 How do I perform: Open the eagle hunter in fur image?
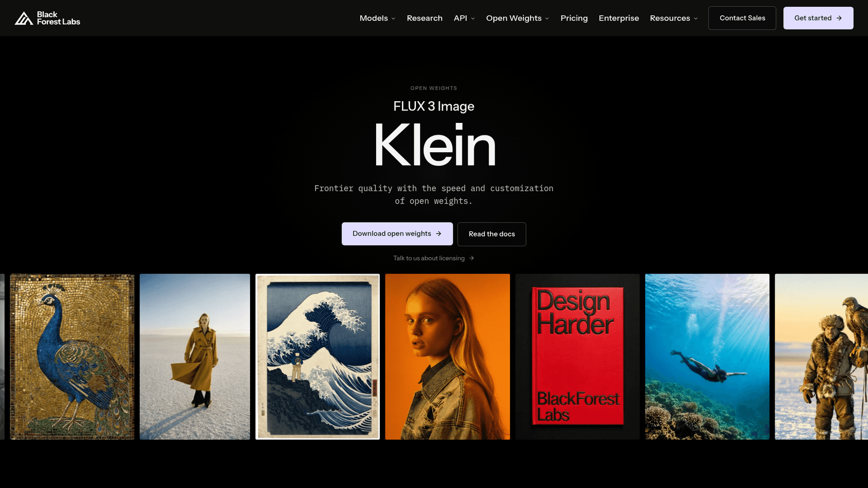tap(821, 357)
